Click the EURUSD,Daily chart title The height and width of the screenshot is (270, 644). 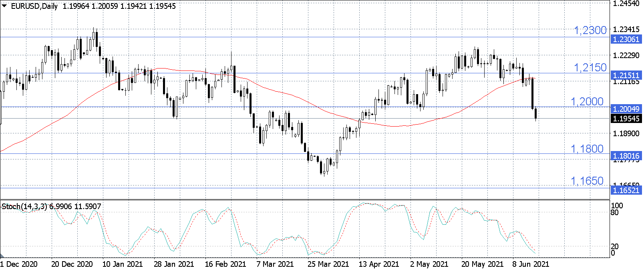click(x=34, y=6)
